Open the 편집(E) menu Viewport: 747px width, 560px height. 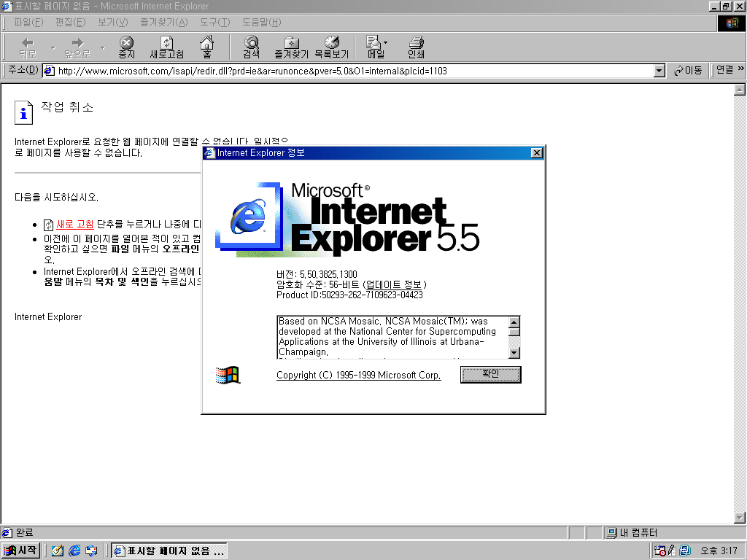pyautogui.click(x=71, y=23)
